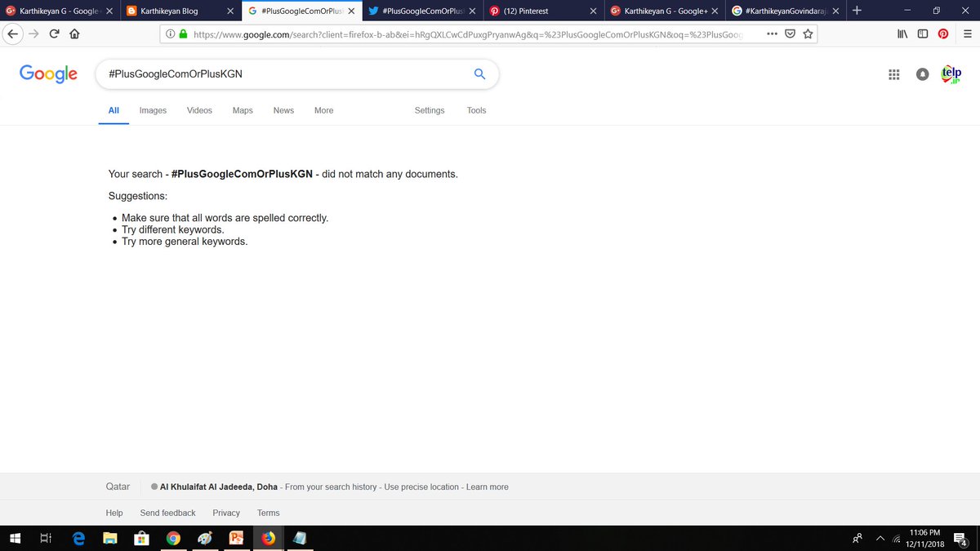This screenshot has height=551, width=980.
Task: Show site information in address bar
Action: coord(170,34)
